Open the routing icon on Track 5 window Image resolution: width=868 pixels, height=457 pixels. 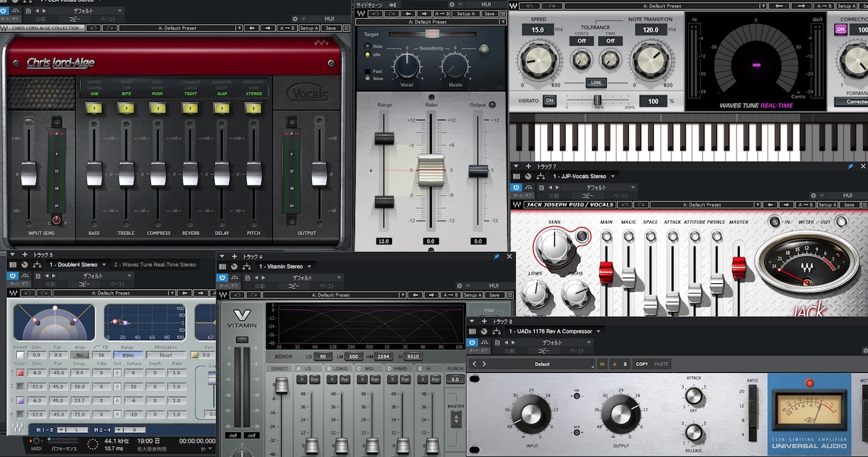pyautogui.click(x=38, y=264)
